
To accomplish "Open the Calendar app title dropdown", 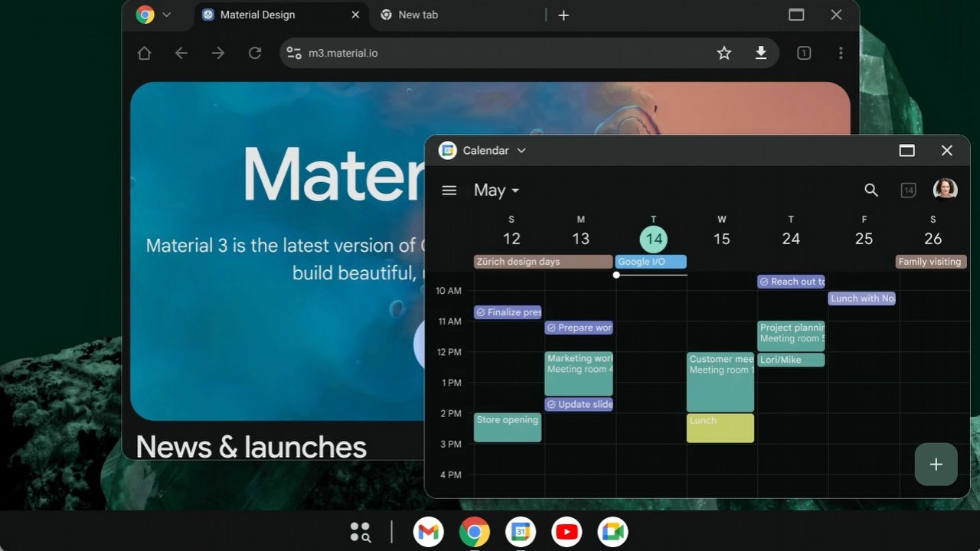I will click(x=521, y=151).
